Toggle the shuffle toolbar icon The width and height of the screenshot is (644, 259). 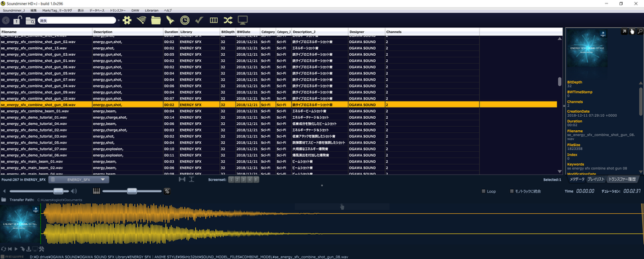pos(228,20)
